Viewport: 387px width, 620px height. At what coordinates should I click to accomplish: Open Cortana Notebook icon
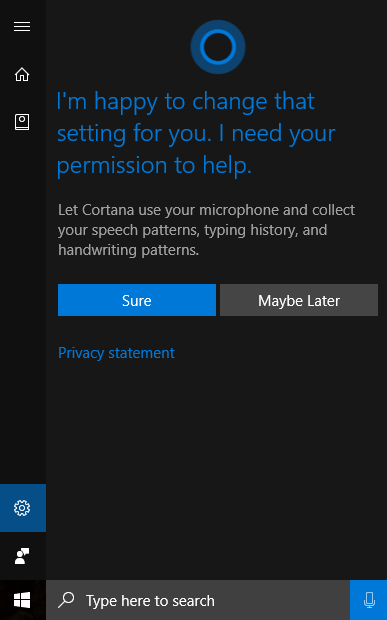(x=22, y=122)
